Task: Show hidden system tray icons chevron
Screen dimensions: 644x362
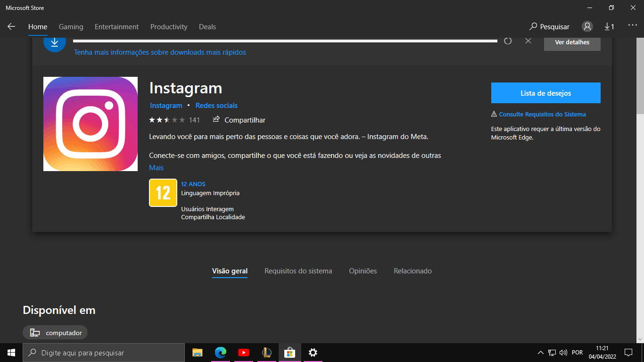Action: (x=540, y=353)
